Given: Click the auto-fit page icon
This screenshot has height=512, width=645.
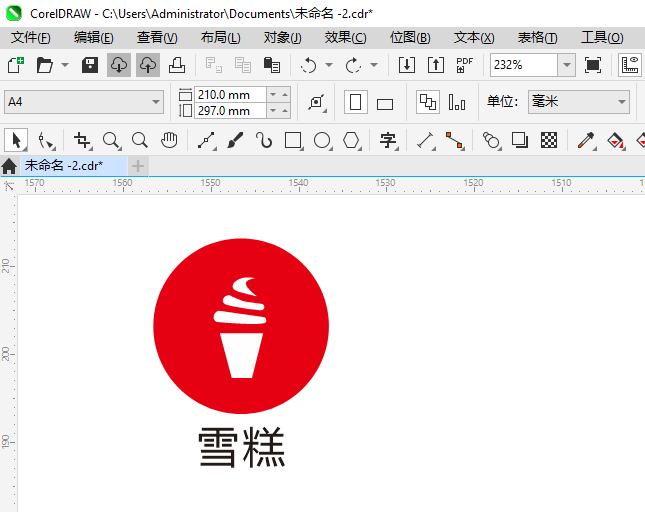Looking at the screenshot, I should click(x=317, y=102).
